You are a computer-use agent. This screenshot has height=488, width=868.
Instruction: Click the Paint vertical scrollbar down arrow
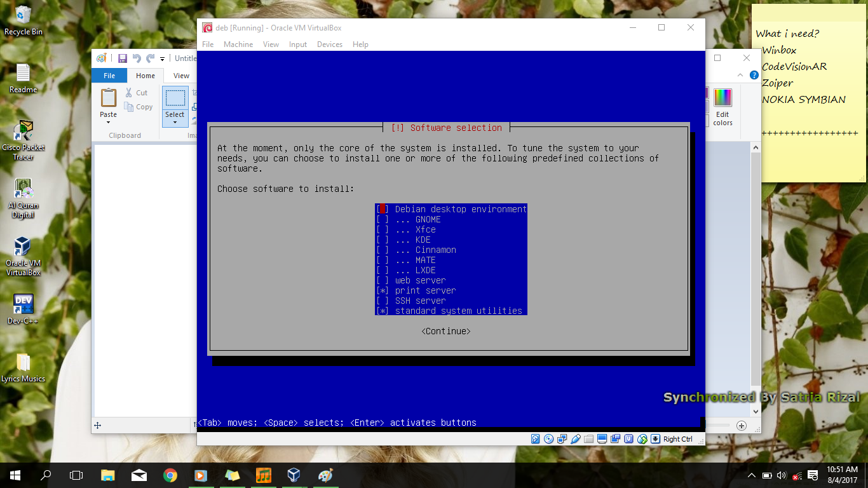point(756,411)
